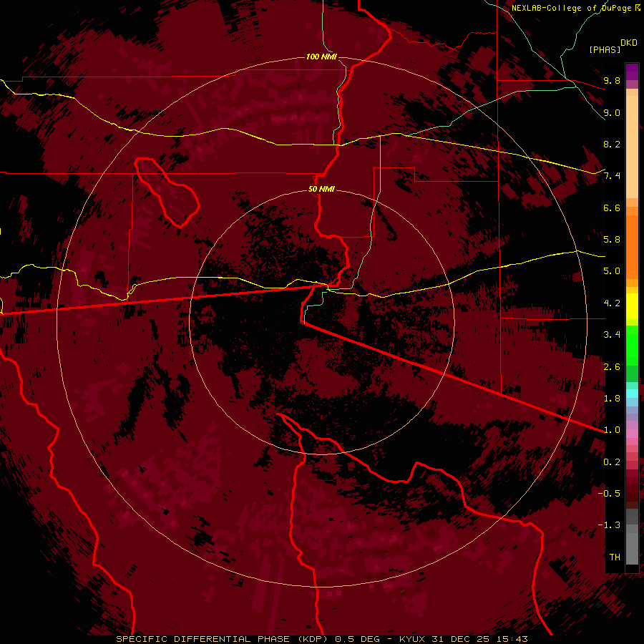
Task: Click the DKD label above the color scale
Action: coord(629,43)
